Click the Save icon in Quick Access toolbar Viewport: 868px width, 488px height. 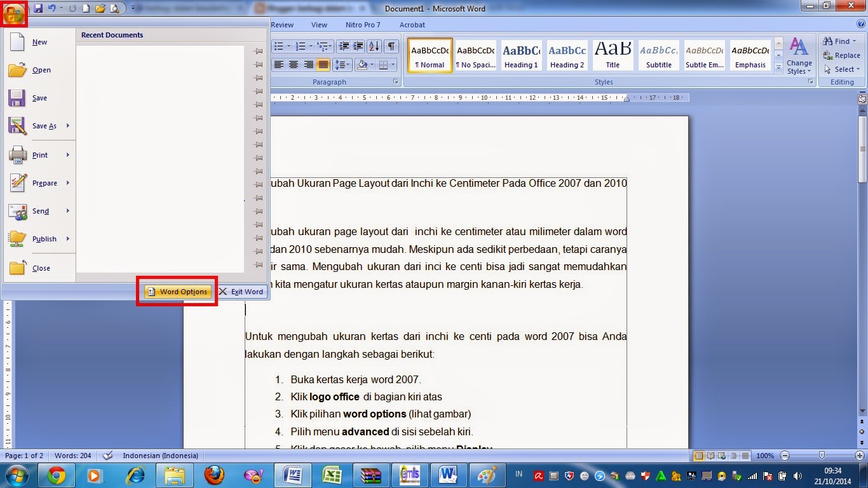coord(38,8)
